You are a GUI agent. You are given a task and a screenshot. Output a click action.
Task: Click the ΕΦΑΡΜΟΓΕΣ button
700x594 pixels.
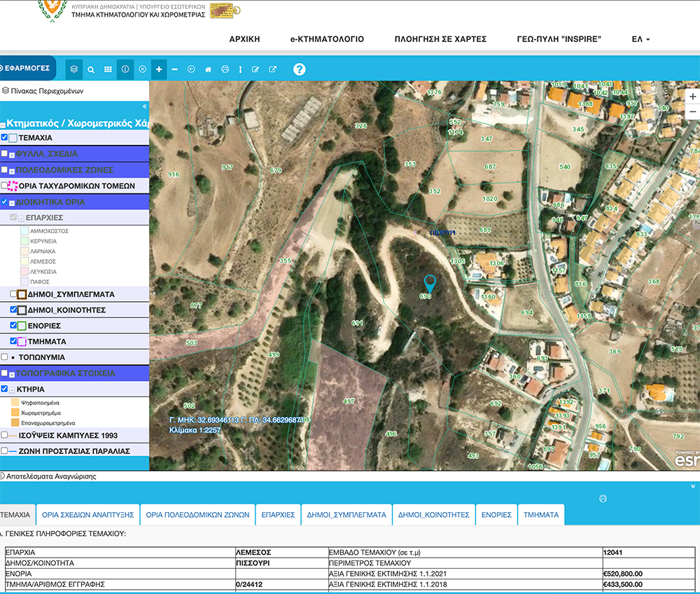(x=27, y=68)
